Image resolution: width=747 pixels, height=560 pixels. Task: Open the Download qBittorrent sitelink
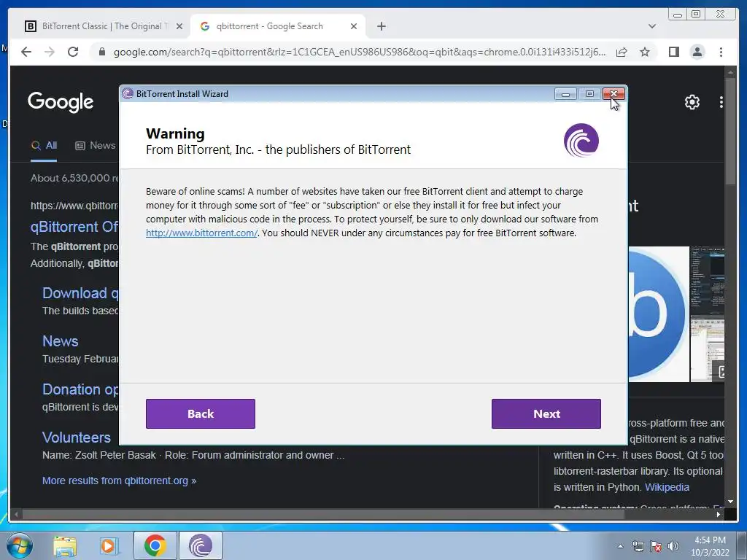click(80, 293)
